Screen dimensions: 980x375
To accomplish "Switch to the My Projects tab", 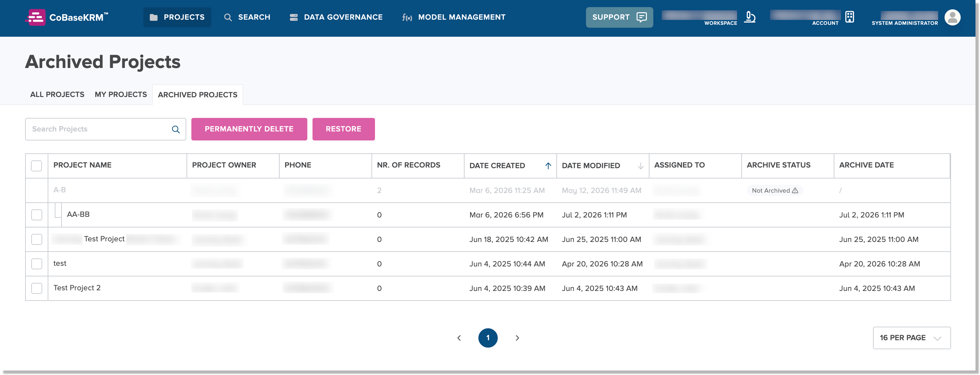I will (x=120, y=94).
